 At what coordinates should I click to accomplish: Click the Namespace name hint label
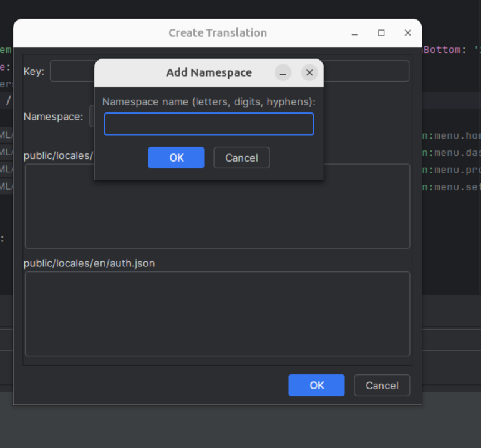[x=209, y=102]
